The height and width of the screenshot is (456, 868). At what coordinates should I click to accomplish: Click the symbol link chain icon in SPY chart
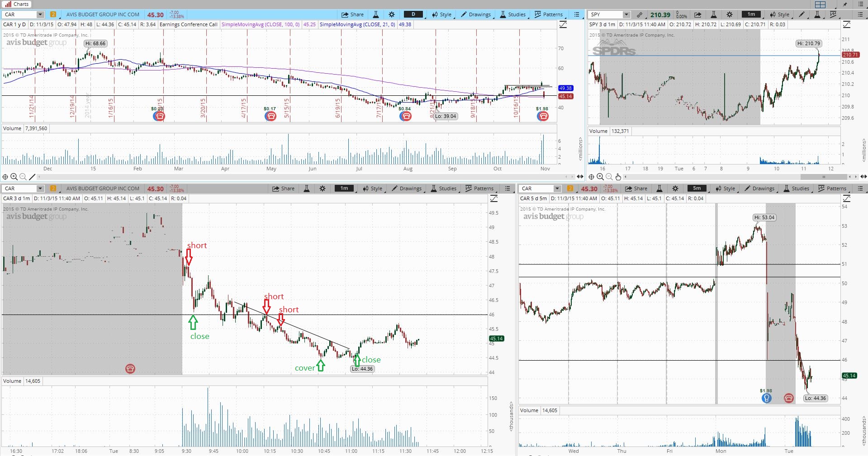coord(640,14)
